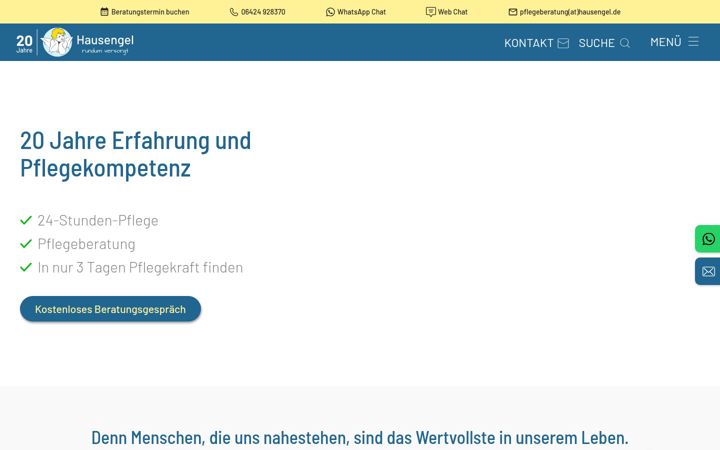Click the hamburger menu icon

693,42
